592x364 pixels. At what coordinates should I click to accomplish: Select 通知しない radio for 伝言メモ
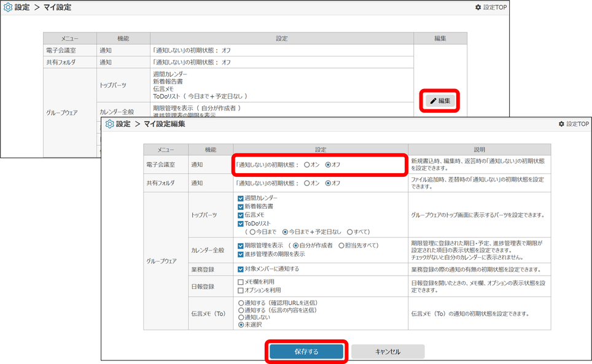tap(241, 318)
